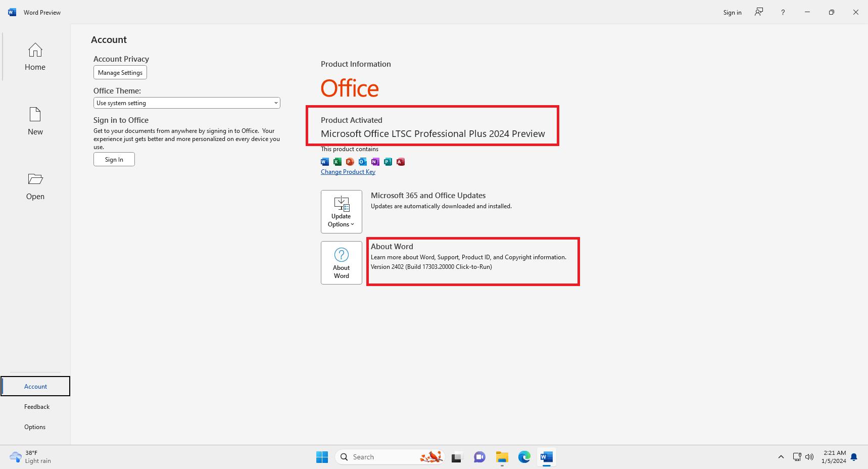
Task: Click the About Word button
Action: (x=342, y=263)
